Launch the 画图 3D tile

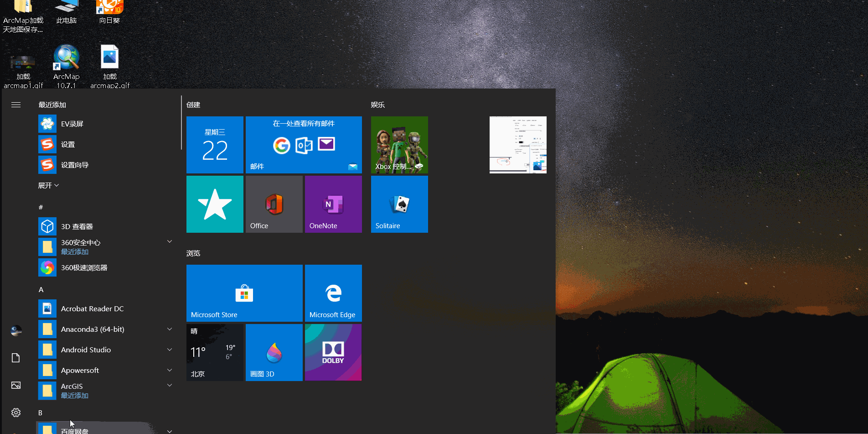(x=274, y=352)
